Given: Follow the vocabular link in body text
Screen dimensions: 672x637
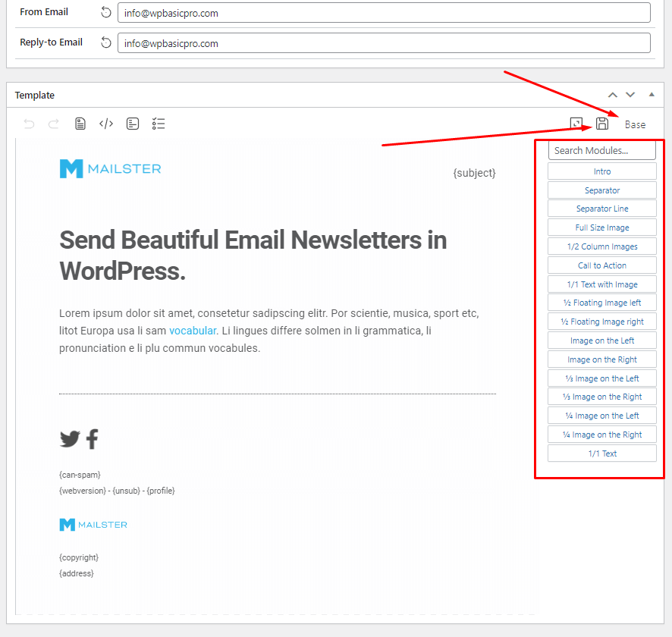Looking at the screenshot, I should point(193,331).
